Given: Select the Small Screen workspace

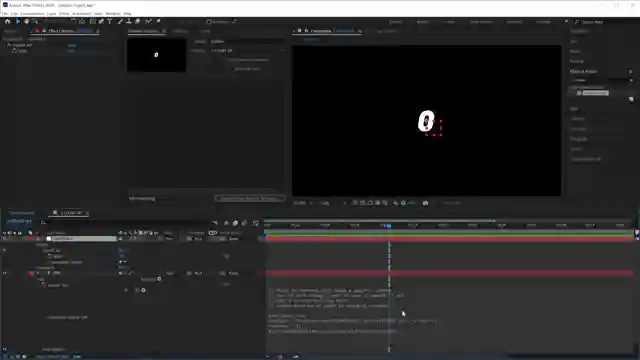Looking at the screenshot, I should (481, 22).
